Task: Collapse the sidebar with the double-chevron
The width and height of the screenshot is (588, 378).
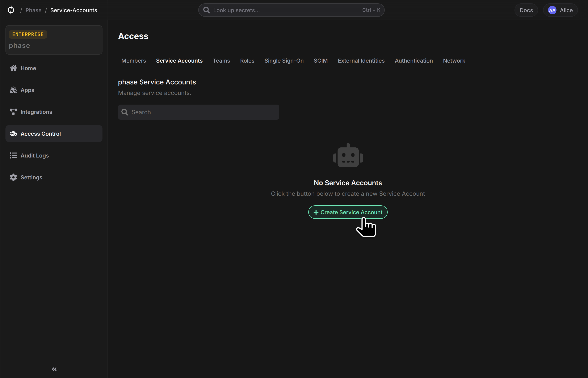Action: tap(54, 369)
